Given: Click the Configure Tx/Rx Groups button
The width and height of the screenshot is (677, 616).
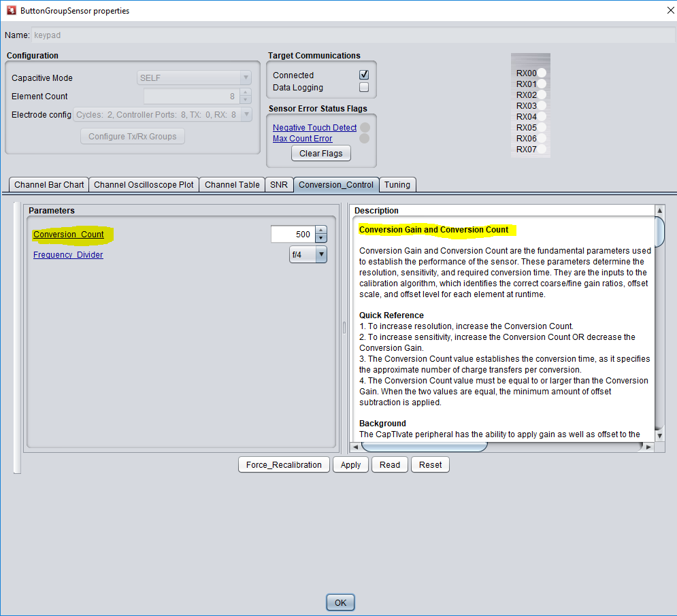Looking at the screenshot, I should click(x=133, y=136).
